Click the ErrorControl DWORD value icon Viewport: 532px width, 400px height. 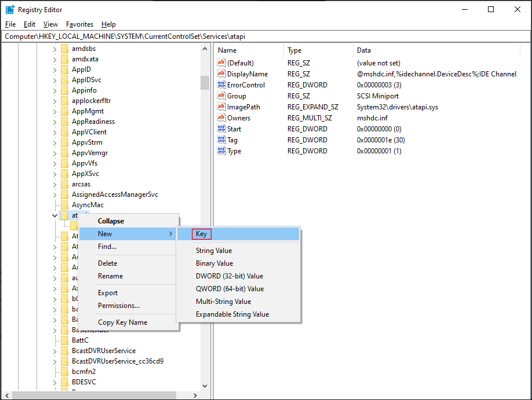click(x=221, y=85)
